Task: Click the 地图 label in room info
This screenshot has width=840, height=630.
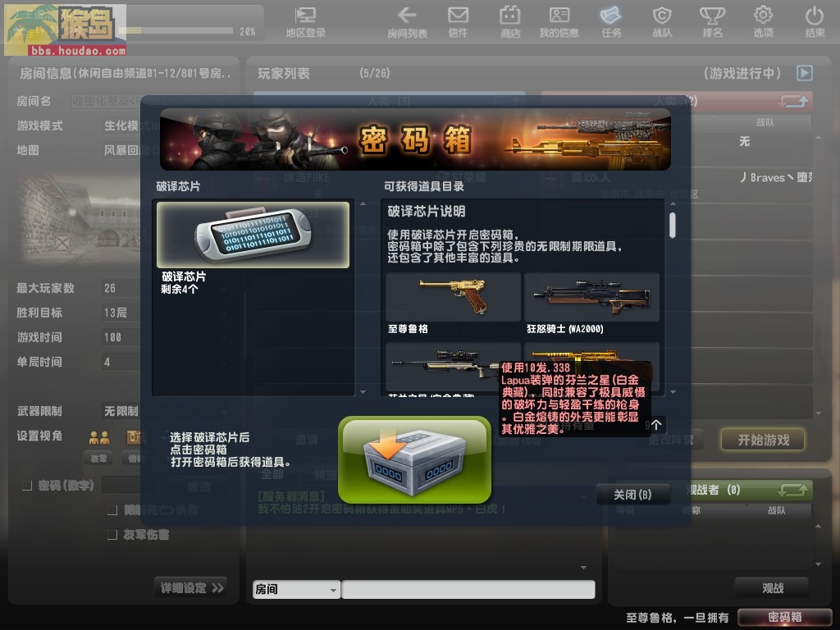Action: 28,150
